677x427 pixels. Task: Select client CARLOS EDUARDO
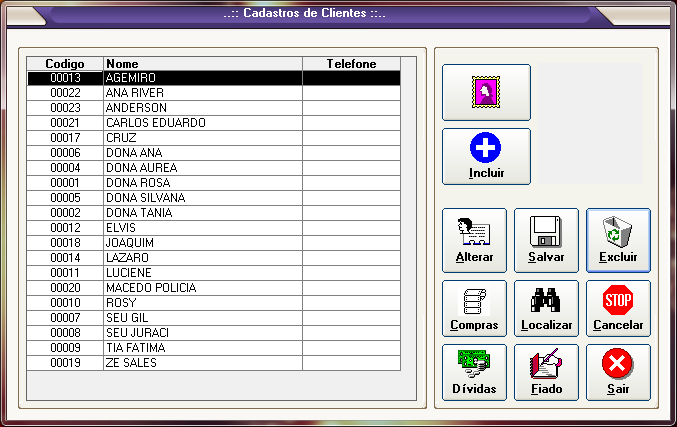coord(214,123)
